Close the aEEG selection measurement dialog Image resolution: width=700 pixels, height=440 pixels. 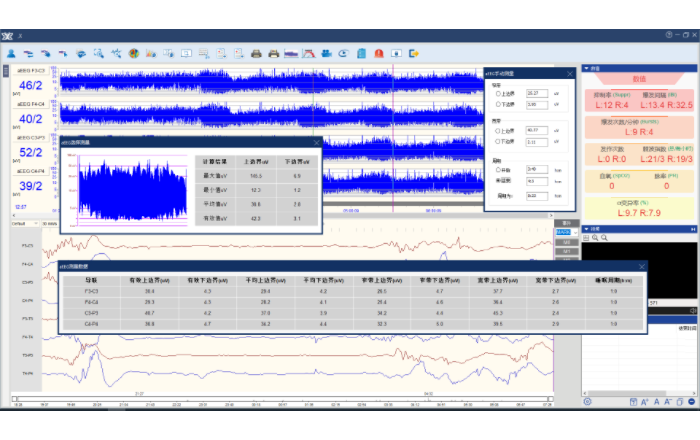click(317, 143)
